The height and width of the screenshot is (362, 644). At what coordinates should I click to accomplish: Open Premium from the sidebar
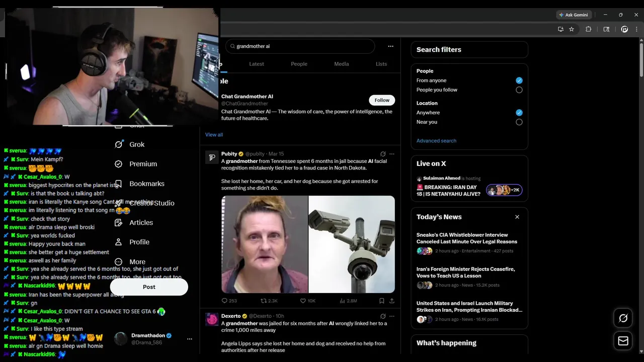pos(136,164)
